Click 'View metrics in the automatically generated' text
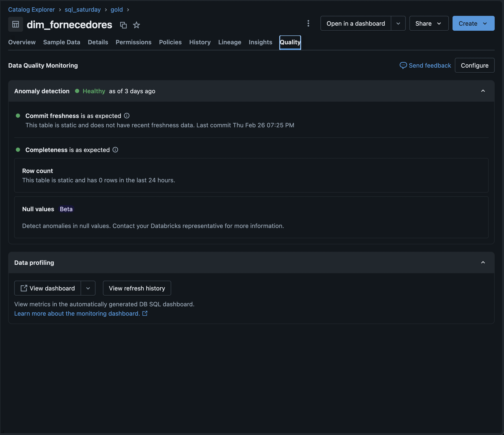 tap(104, 304)
